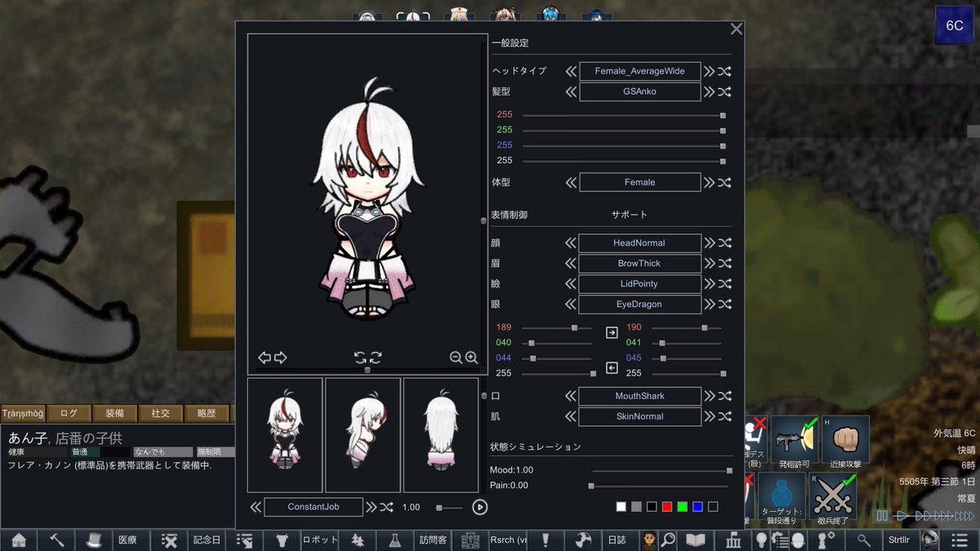The width and height of the screenshot is (980, 551).
Task: Zoom out the character preview
Action: 456,358
